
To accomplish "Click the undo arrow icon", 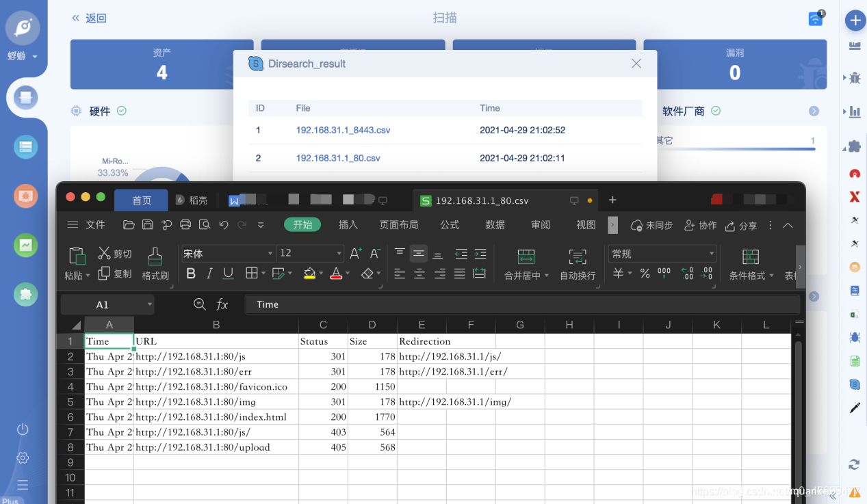I will (x=224, y=225).
